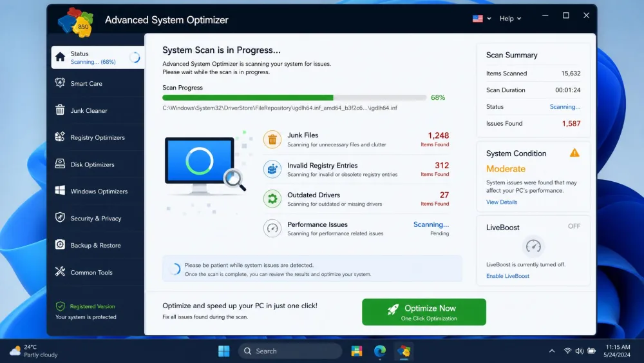This screenshot has height=363, width=644.
Task: Click the Performance Issues gauge icon
Action: 272,229
